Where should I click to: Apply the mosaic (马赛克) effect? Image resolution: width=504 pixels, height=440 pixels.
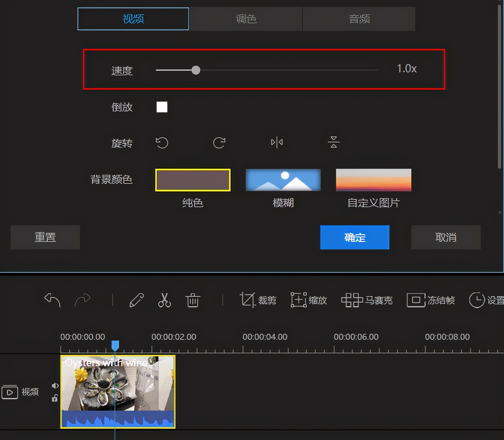(x=367, y=300)
